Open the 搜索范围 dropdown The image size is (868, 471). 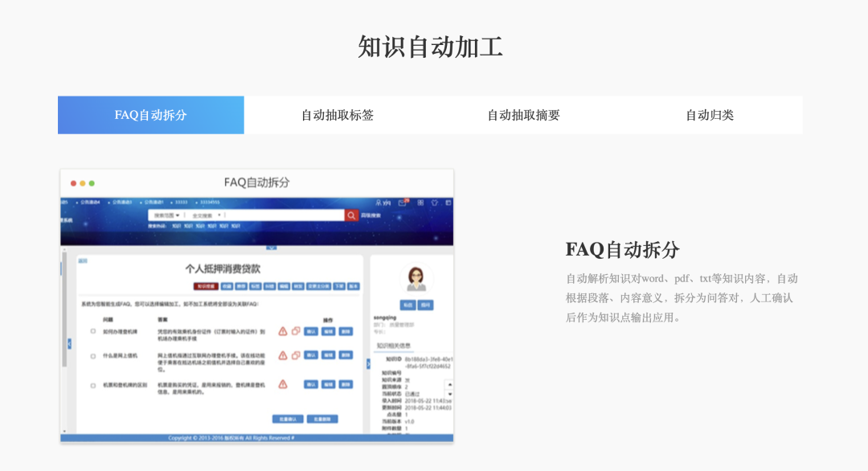point(166,215)
